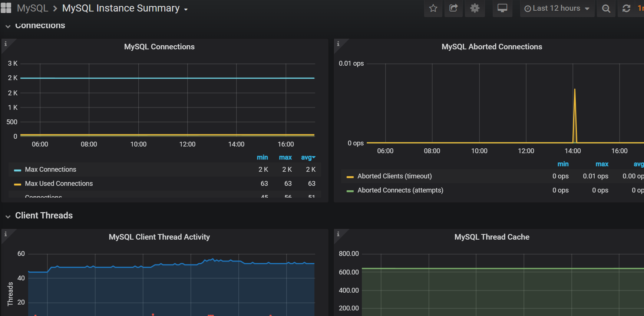
Task: Click Aborted Connects green color swatch
Action: (x=350, y=191)
